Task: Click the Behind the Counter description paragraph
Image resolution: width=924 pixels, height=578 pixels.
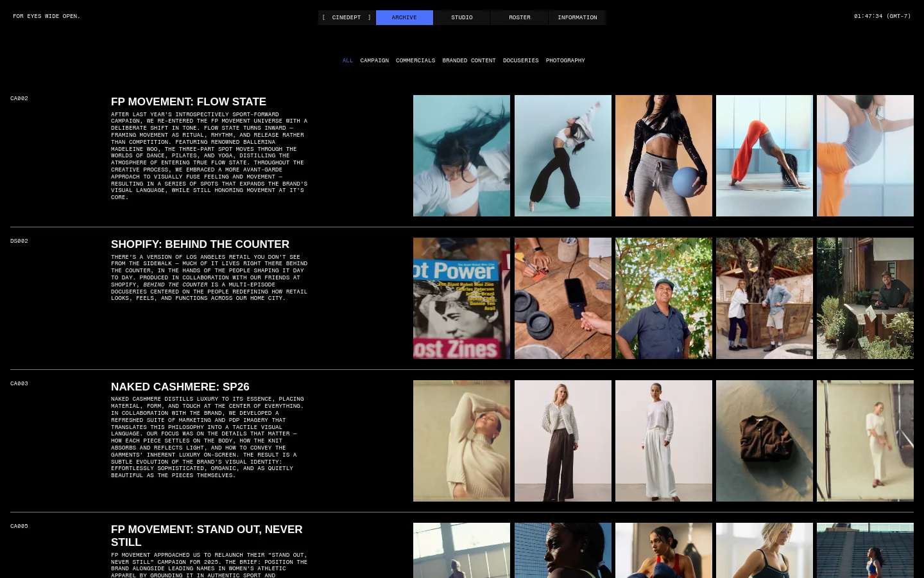Action: (x=209, y=277)
